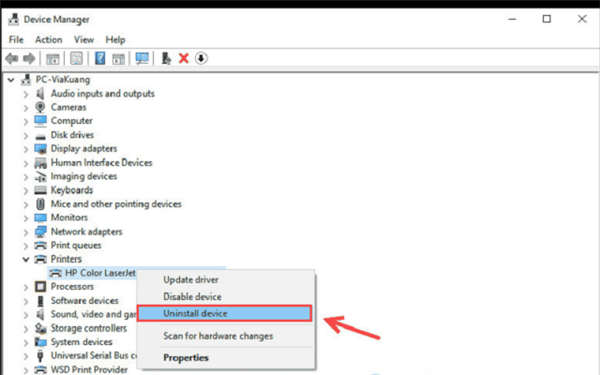600x375 pixels.
Task: Expand Audio inputs and outputs category
Action: point(26,94)
